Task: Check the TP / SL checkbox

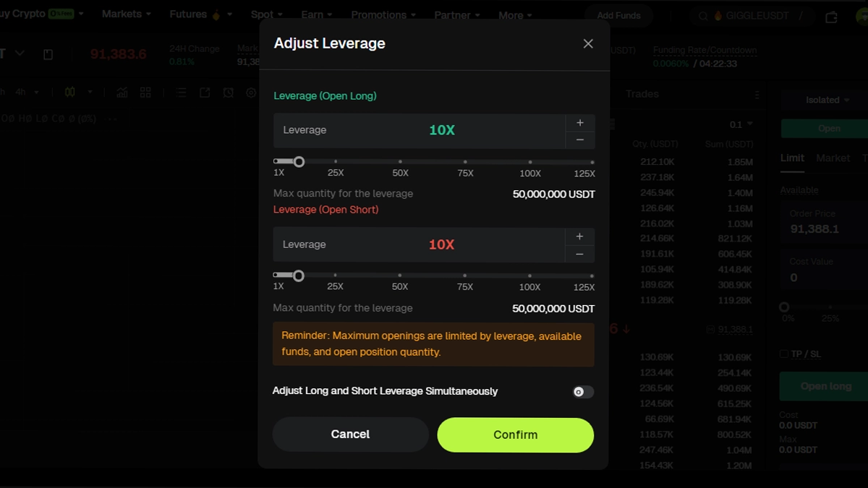Action: 785,354
